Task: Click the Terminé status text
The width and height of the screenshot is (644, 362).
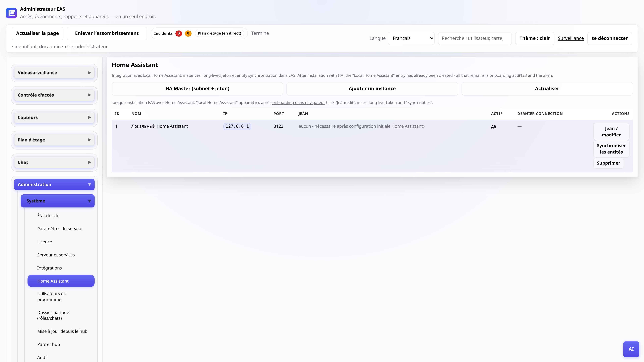Action: pos(260,33)
